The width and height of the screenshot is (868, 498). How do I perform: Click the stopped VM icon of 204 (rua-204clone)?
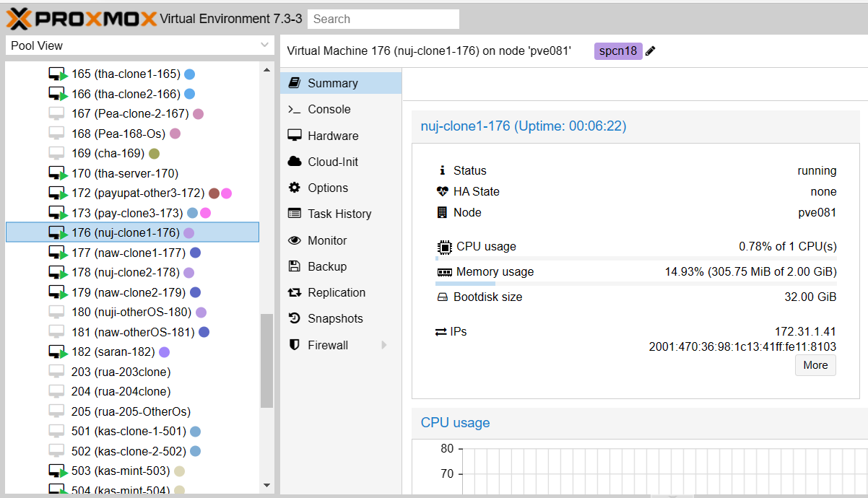click(x=57, y=391)
